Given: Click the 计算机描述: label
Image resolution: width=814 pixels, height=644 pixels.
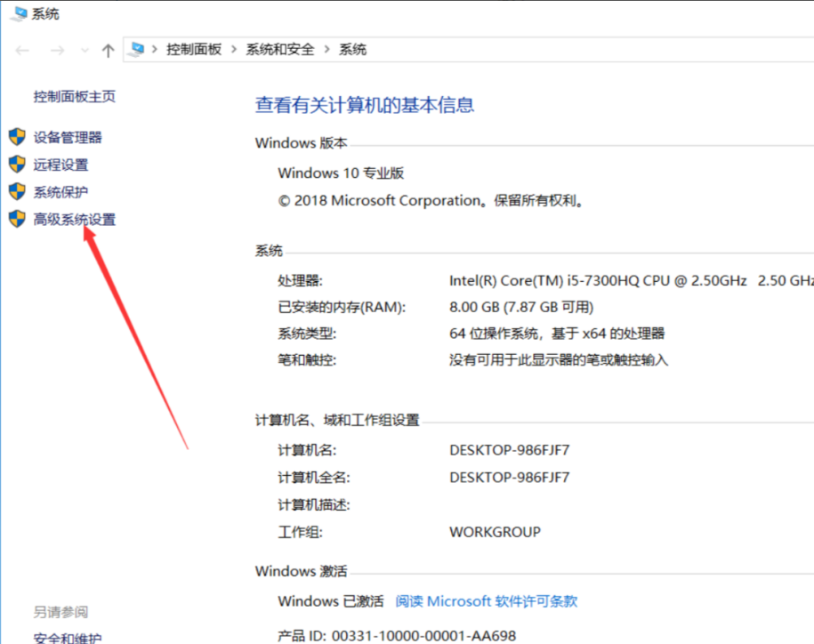Looking at the screenshot, I should click(x=314, y=505).
